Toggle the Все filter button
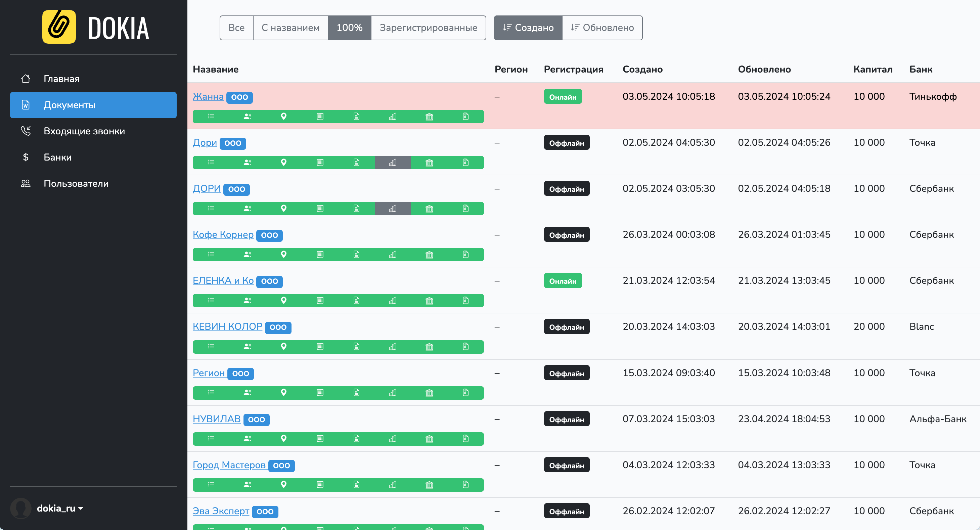Viewport: 980px width, 530px height. click(236, 28)
